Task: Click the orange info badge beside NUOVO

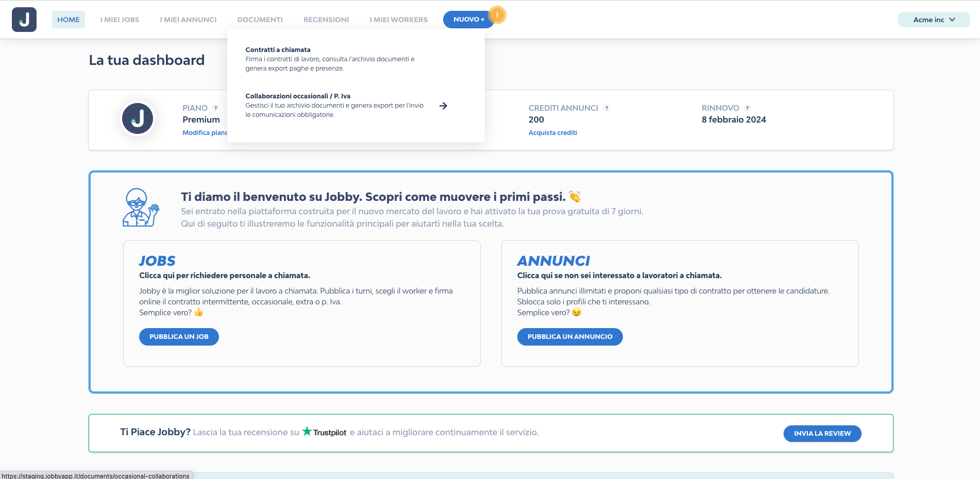Action: point(497,15)
